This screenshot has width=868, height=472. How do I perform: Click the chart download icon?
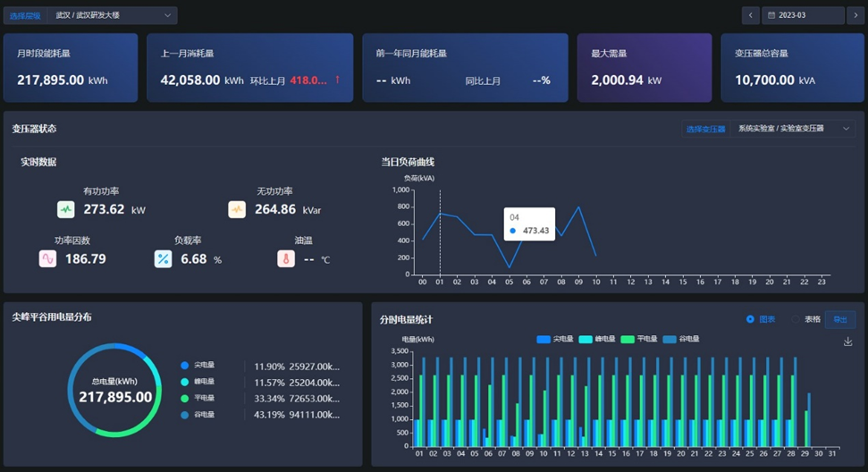click(847, 341)
